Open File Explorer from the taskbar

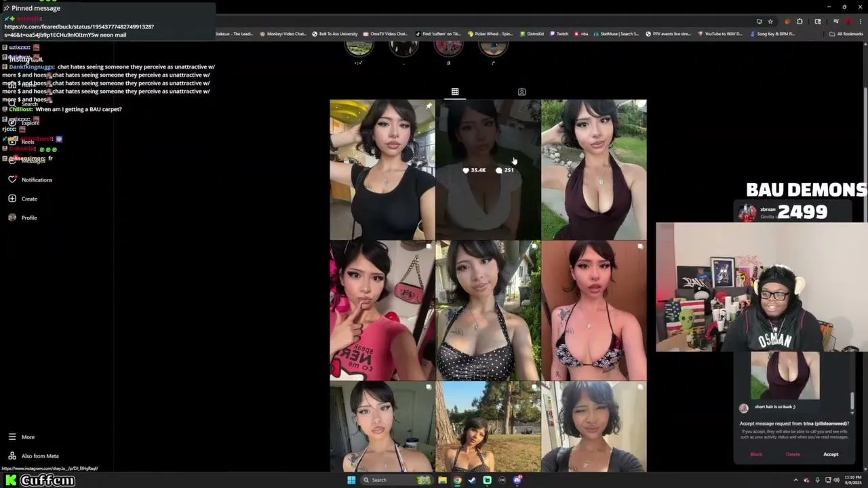(x=442, y=480)
